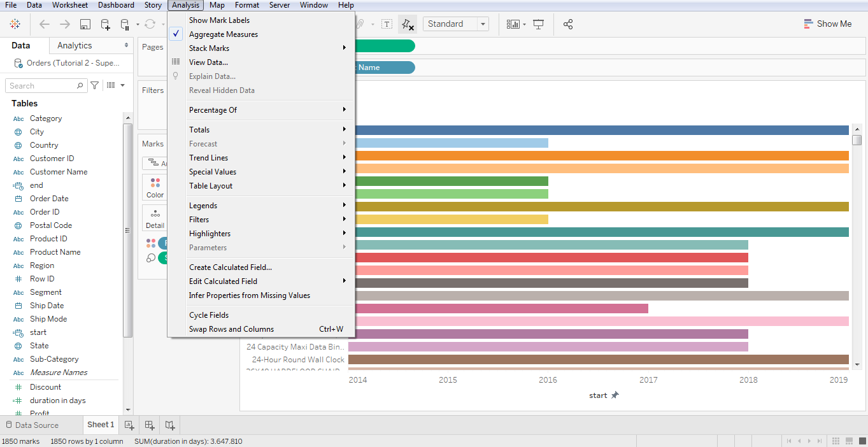
Task: Choose View Data... menu entry
Action: pyautogui.click(x=260, y=62)
